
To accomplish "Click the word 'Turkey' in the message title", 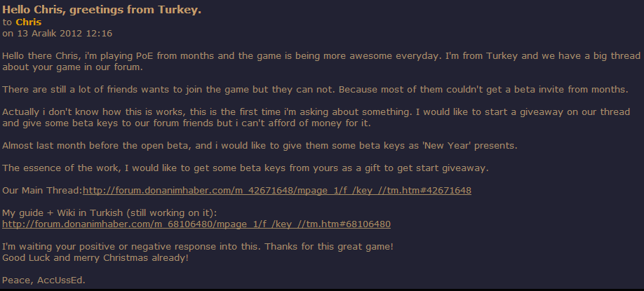I will (178, 11).
